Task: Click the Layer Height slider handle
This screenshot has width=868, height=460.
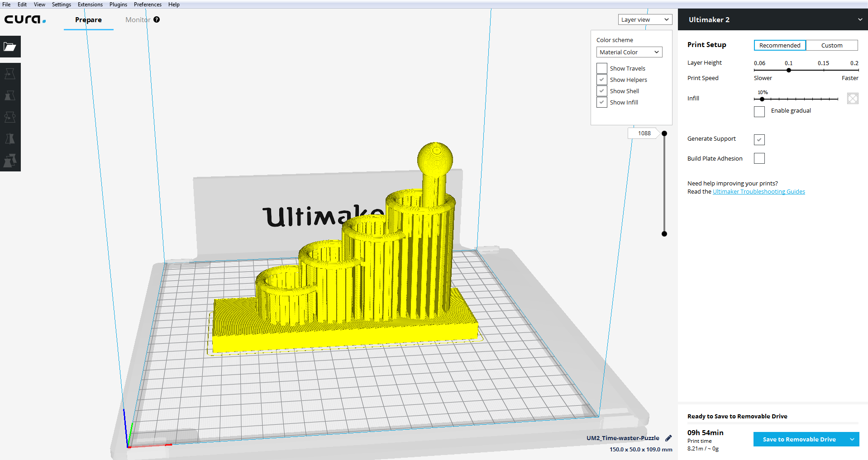Action: click(789, 70)
